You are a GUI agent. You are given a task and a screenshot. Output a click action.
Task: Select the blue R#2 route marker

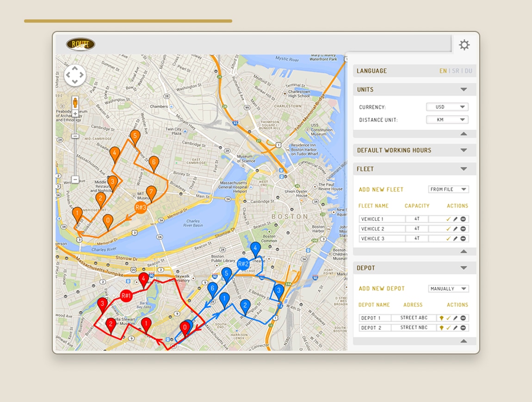pyautogui.click(x=243, y=264)
